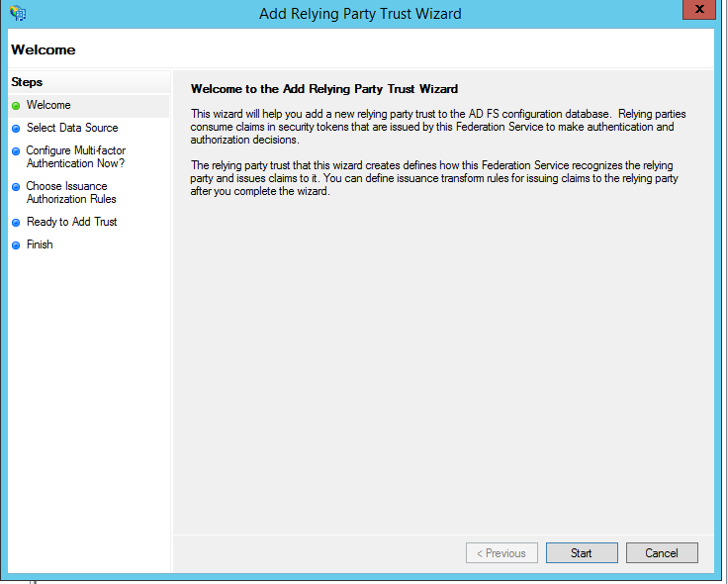Select the Ready to Add Trust step
Screen dimensions: 728x584
coord(71,222)
